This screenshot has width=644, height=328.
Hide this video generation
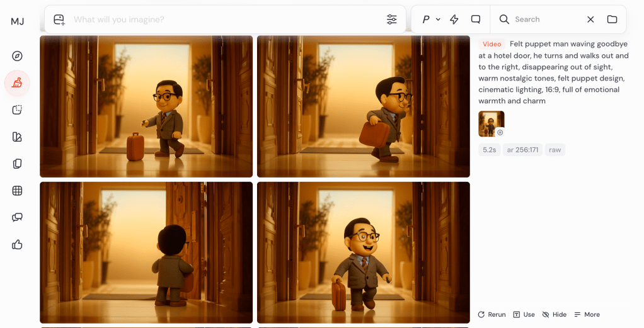pos(554,314)
